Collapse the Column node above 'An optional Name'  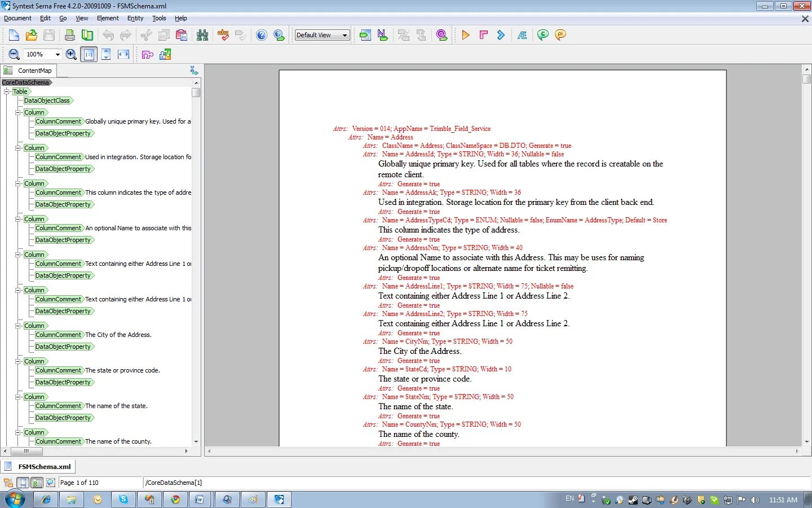17,219
